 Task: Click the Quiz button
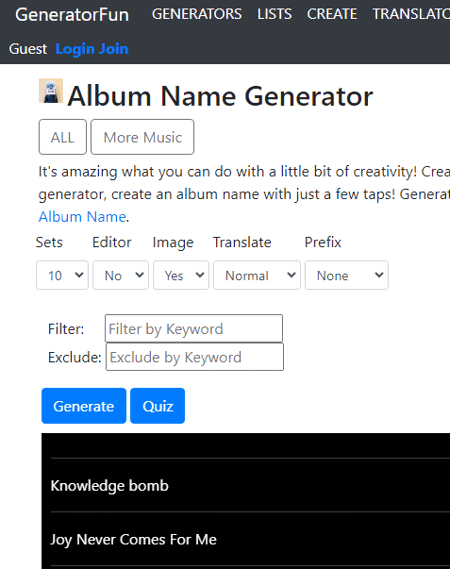[158, 406]
